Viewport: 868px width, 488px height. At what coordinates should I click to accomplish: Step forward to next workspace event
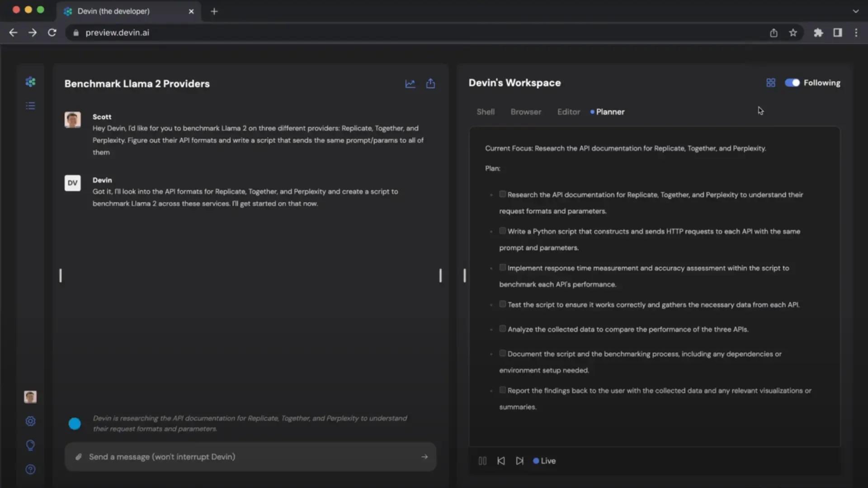(x=519, y=461)
